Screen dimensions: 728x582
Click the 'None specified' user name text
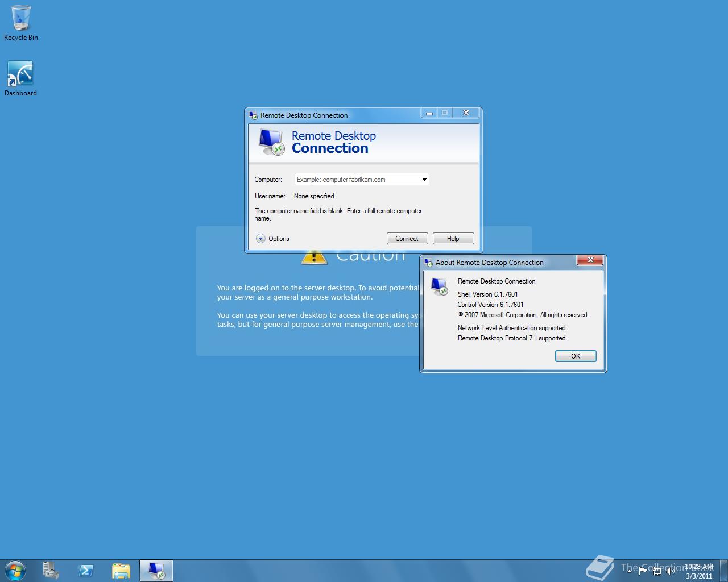point(314,196)
